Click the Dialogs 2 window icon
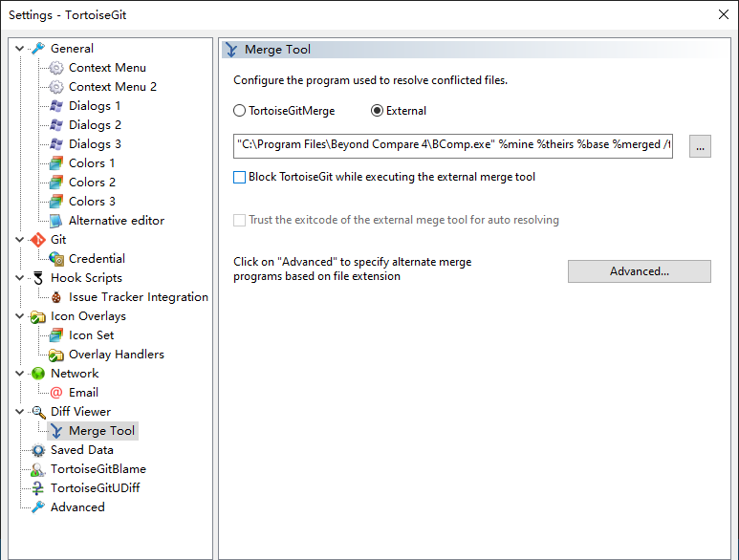Screen dimensions: 739x560 56,125
